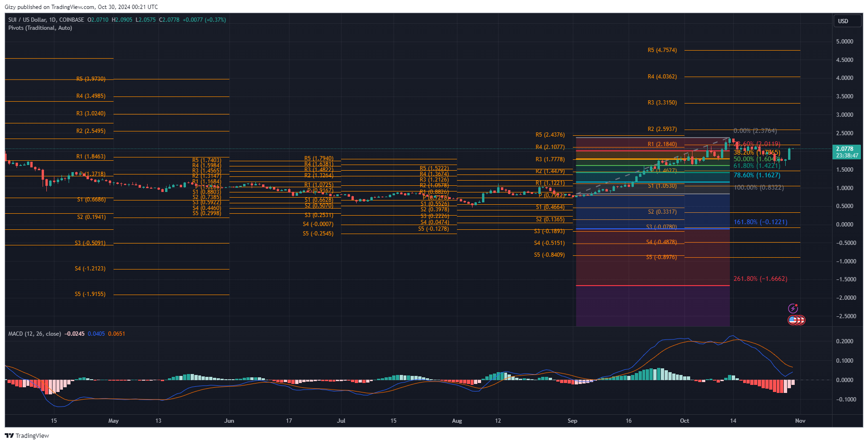Click the 161.80% (-0.1221) Fibonacci level label

pos(760,222)
